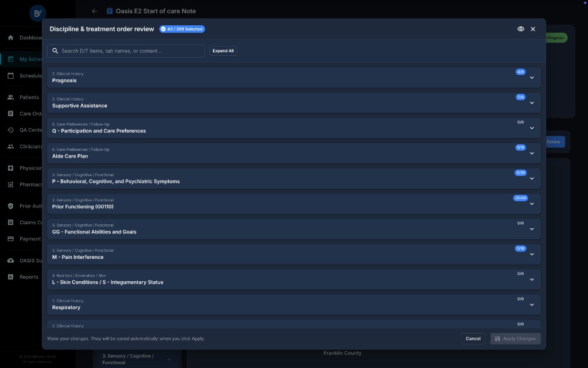Expand M - Pain Interference chevron
Viewport: 588px width, 368px height.
click(x=532, y=254)
